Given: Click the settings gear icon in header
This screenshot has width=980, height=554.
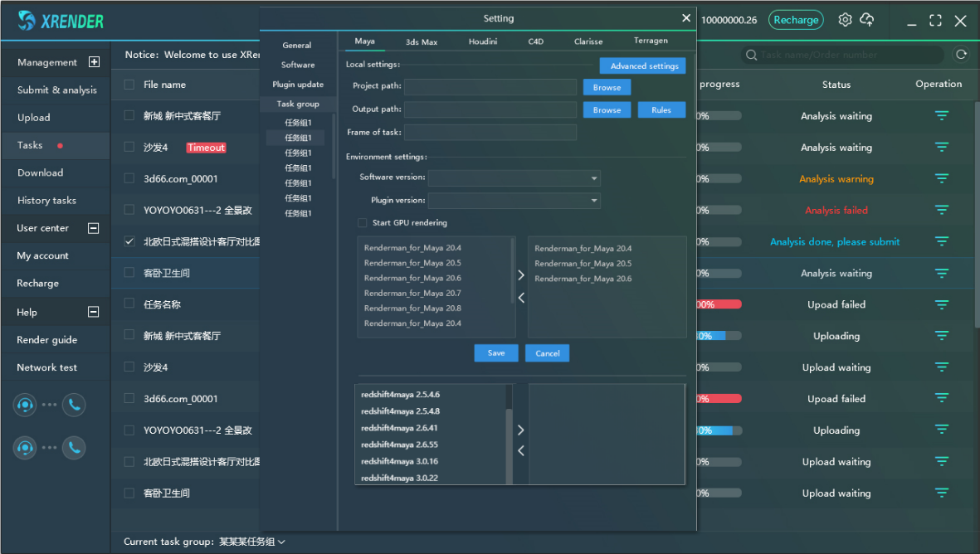Looking at the screenshot, I should (845, 20).
